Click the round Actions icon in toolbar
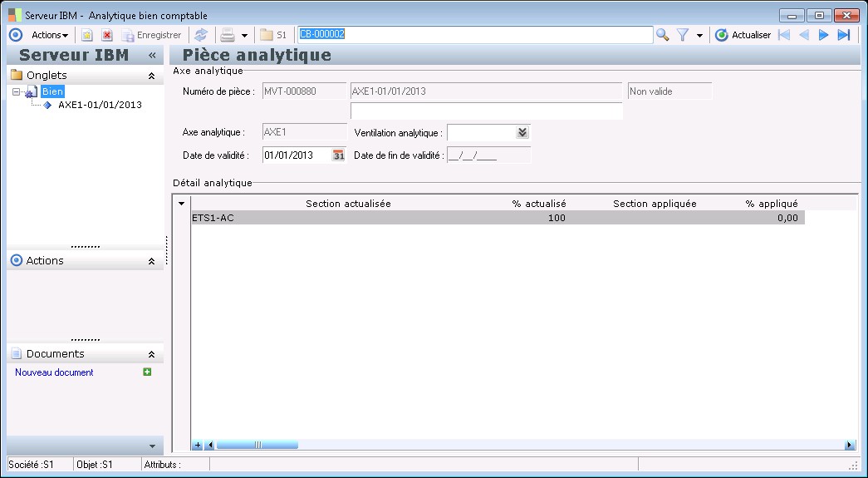The height and width of the screenshot is (478, 868). coord(16,35)
